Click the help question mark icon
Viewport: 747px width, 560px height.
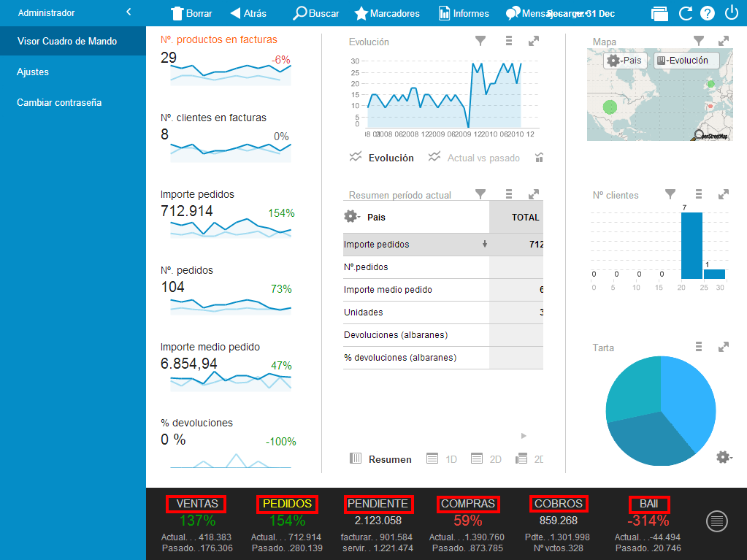coord(707,13)
